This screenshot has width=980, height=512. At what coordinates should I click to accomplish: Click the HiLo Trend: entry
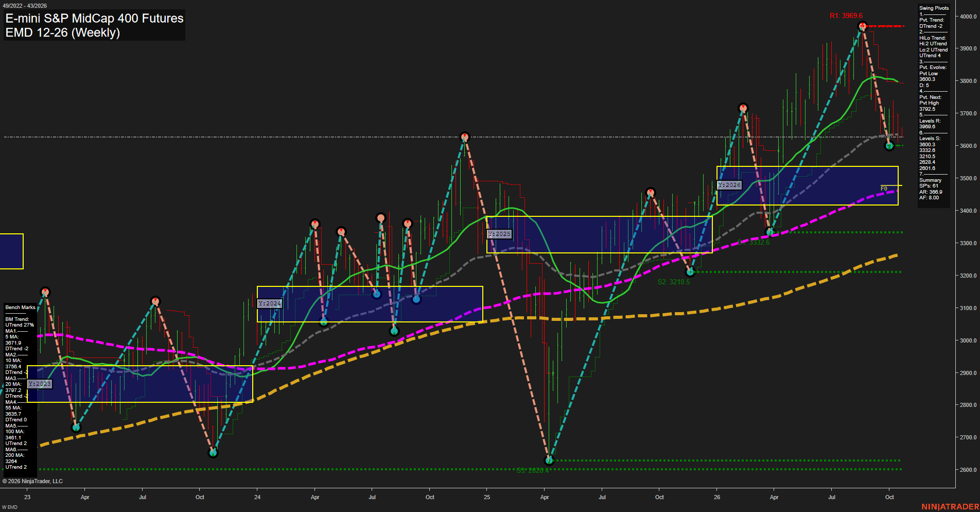[933, 38]
